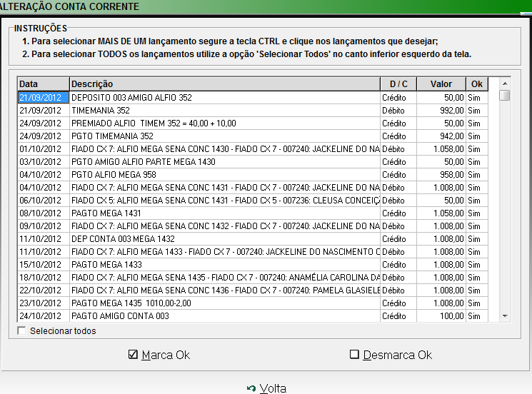532x394 pixels.
Task: Click the scrollbar up arrow
Action: pyautogui.click(x=505, y=84)
